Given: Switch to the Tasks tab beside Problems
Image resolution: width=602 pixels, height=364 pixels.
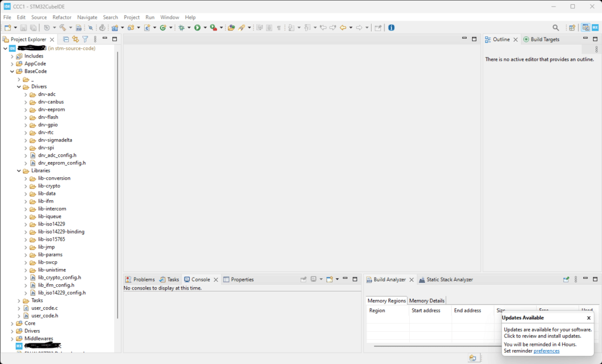Looking at the screenshot, I should click(169, 279).
